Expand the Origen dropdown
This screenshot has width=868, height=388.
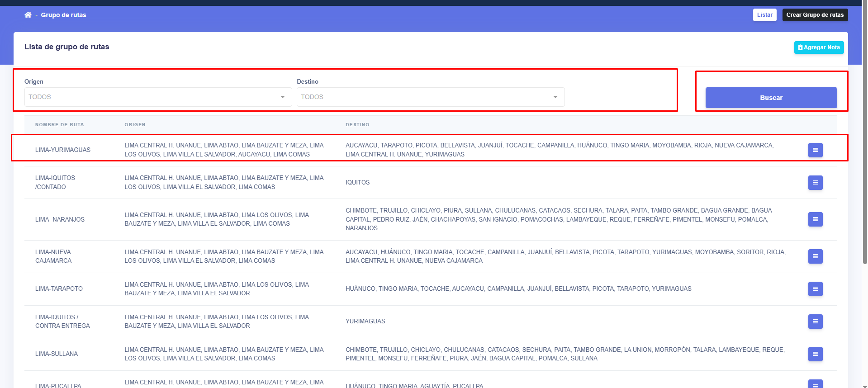(158, 97)
